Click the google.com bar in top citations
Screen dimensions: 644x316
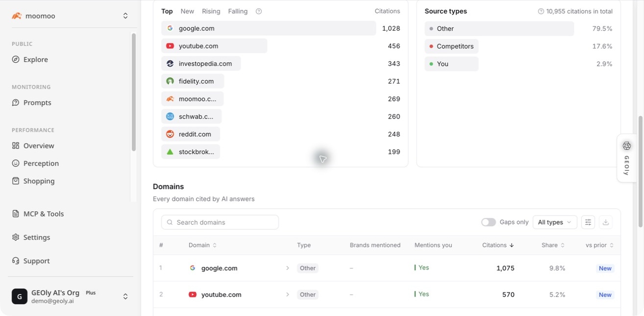click(x=269, y=28)
